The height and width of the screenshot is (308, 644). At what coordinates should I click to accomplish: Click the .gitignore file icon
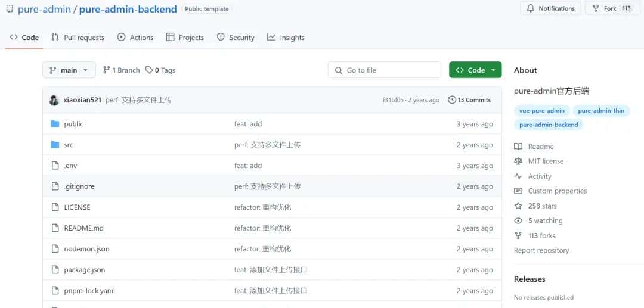[x=55, y=186]
